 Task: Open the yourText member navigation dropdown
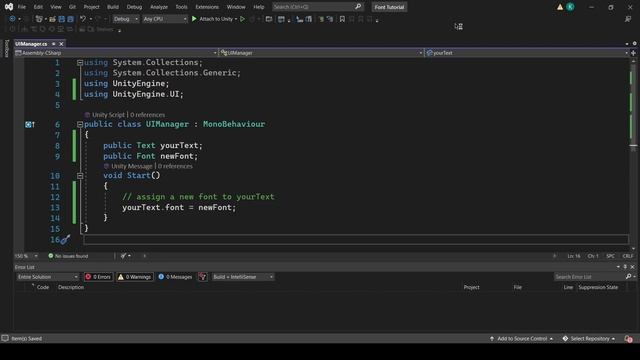click(527, 53)
